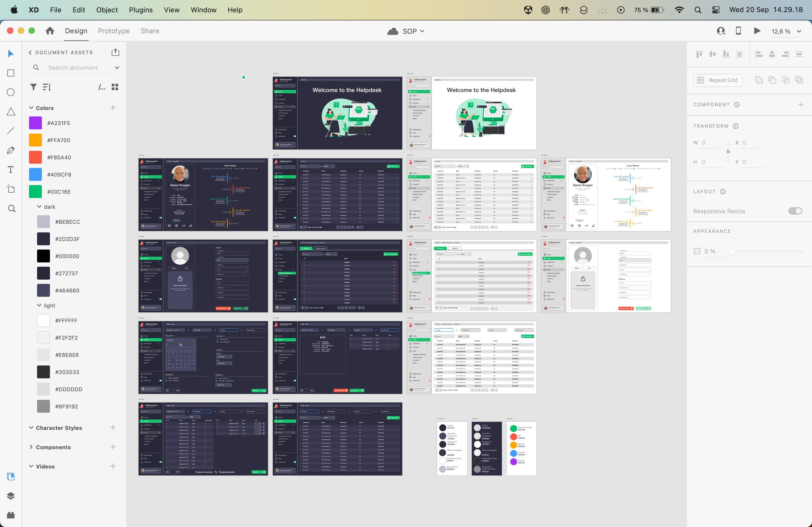812x527 pixels.
Task: Collapse the Character Styles section
Action: click(31, 427)
